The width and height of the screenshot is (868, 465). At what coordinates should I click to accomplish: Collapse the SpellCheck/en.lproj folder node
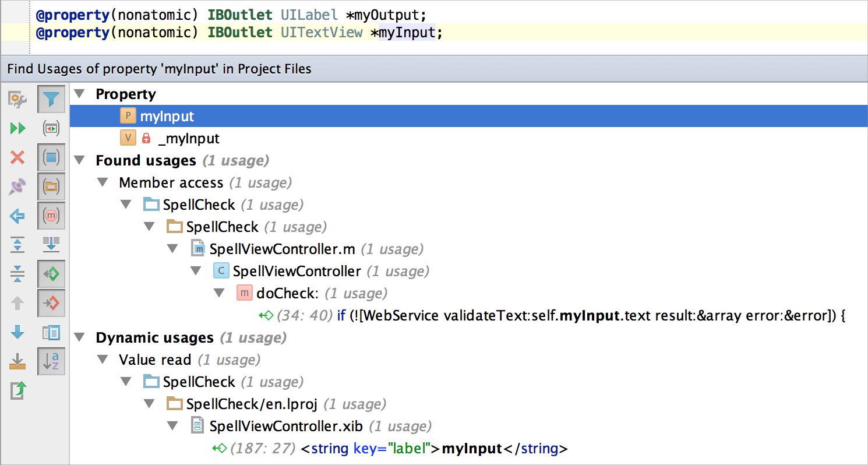pyautogui.click(x=150, y=404)
